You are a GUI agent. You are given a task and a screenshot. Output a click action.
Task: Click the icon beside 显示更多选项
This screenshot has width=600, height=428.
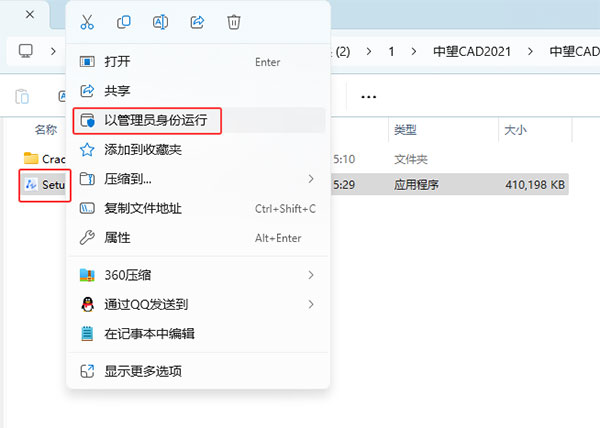pyautogui.click(x=87, y=371)
